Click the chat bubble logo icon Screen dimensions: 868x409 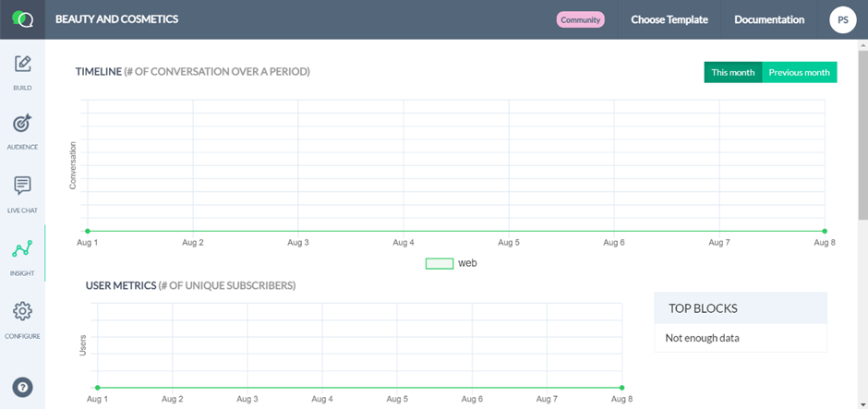pyautogui.click(x=23, y=19)
